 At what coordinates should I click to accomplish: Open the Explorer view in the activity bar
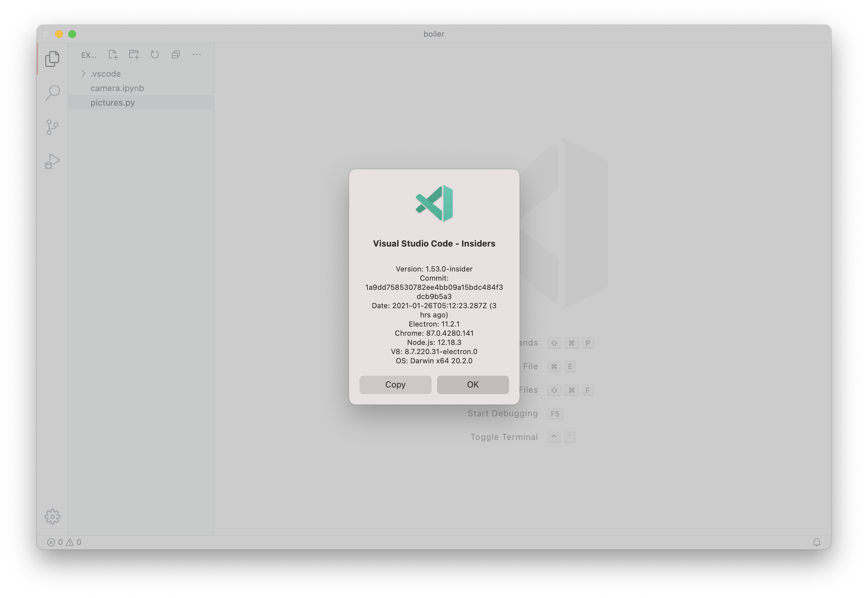click(x=52, y=59)
